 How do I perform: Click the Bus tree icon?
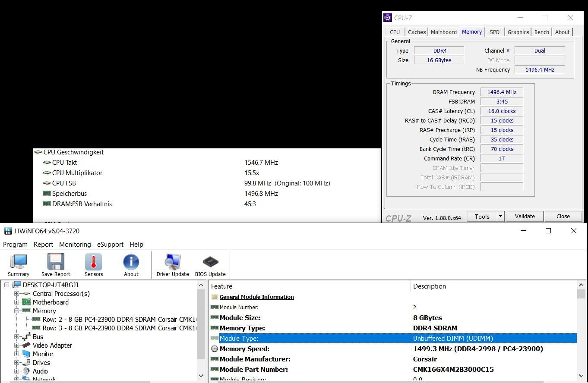(26, 336)
